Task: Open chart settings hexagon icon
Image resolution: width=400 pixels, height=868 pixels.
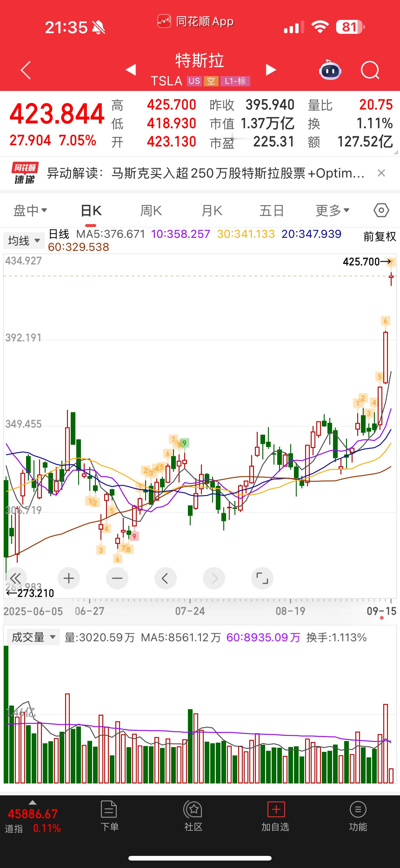Action: pos(381,210)
